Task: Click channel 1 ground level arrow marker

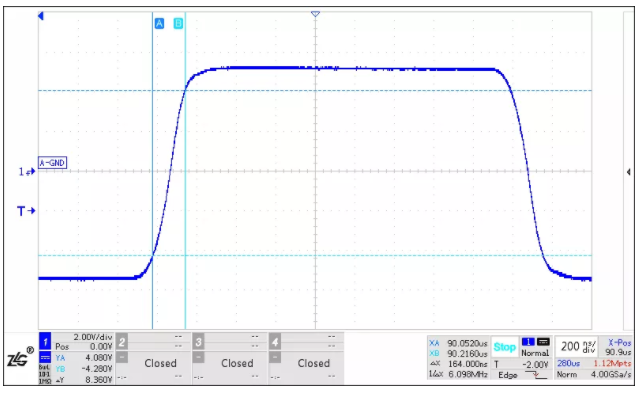Action: (x=27, y=172)
